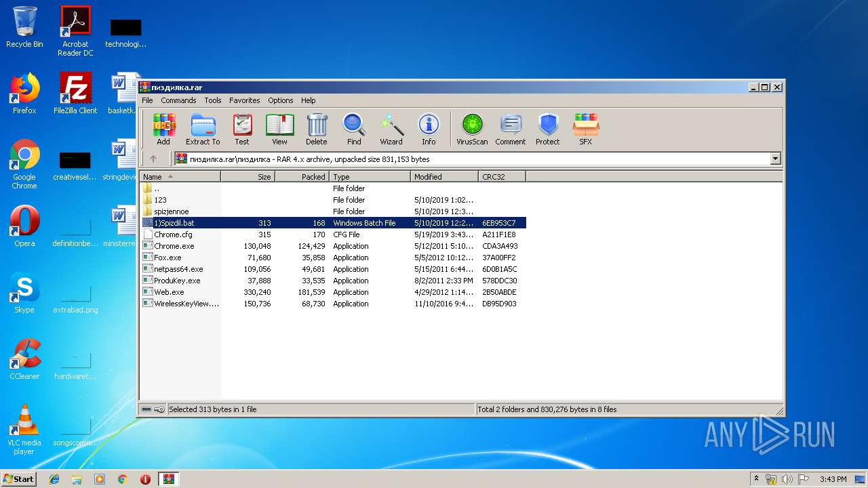Screen dimensions: 868x488
Task: Open Recycle Bin desktop icon
Action: (24, 27)
